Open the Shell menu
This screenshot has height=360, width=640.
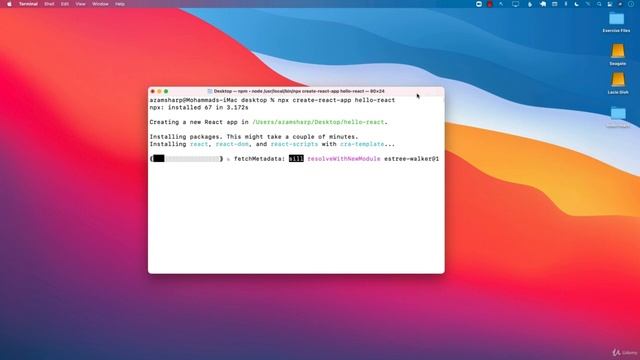click(49, 4)
